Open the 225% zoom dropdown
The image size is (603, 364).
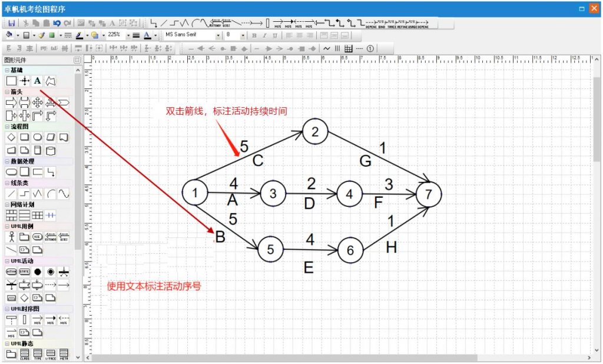click(x=128, y=35)
